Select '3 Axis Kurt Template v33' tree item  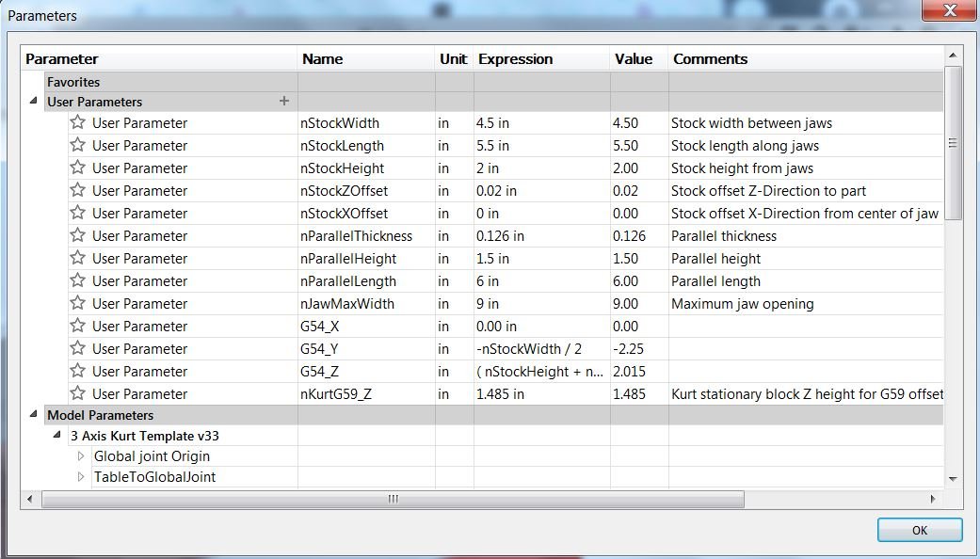point(145,436)
